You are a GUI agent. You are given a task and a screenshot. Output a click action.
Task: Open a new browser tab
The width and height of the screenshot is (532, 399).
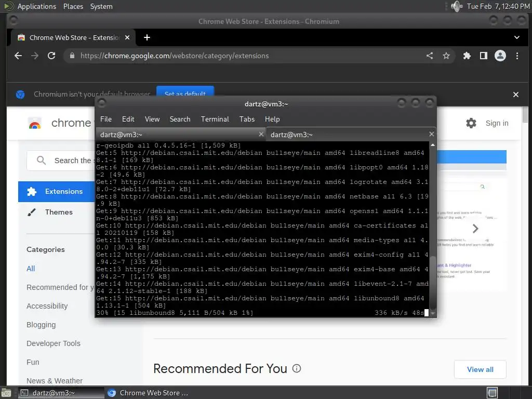(147, 37)
